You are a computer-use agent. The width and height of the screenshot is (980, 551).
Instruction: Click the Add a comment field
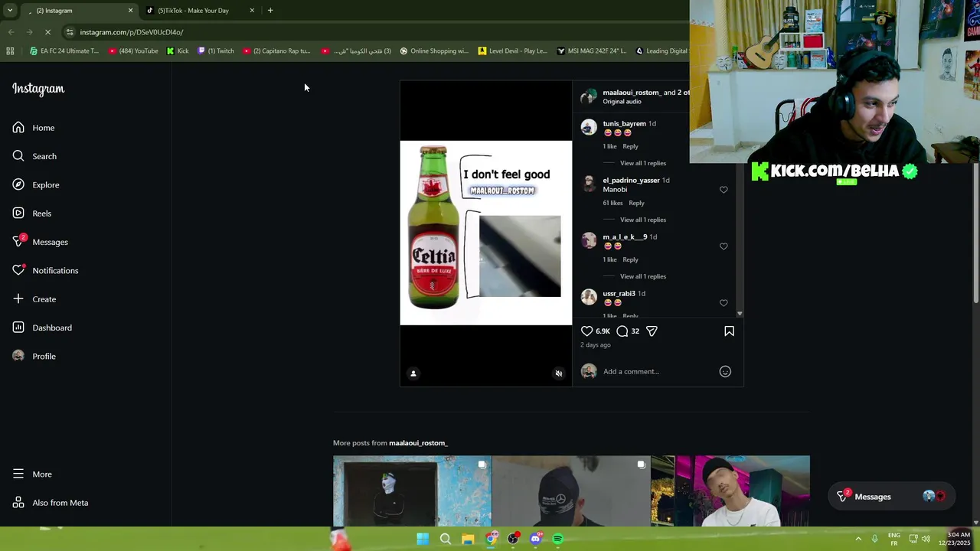click(658, 372)
